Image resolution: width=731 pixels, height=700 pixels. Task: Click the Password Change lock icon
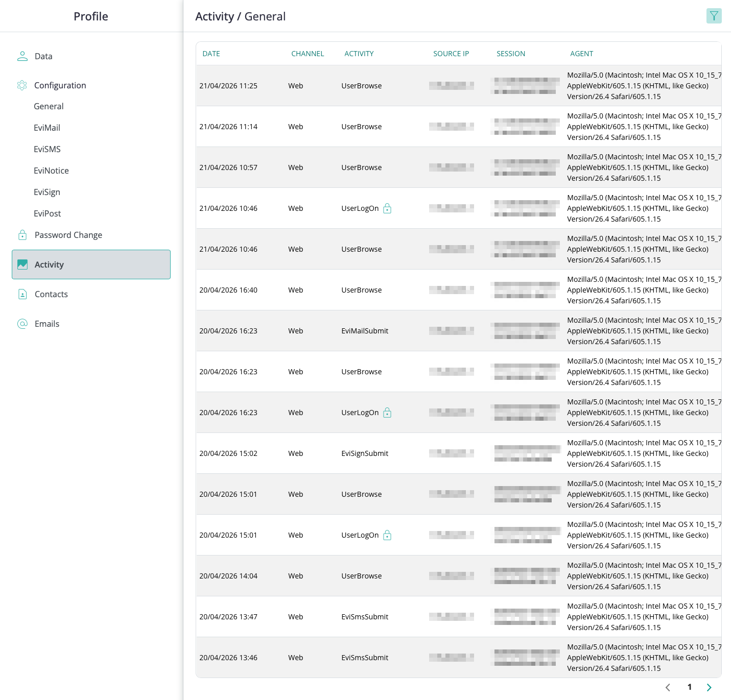[x=22, y=235]
